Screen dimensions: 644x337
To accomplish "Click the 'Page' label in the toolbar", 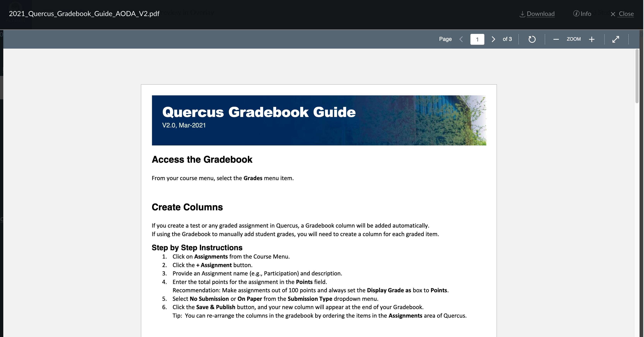I will pos(445,39).
